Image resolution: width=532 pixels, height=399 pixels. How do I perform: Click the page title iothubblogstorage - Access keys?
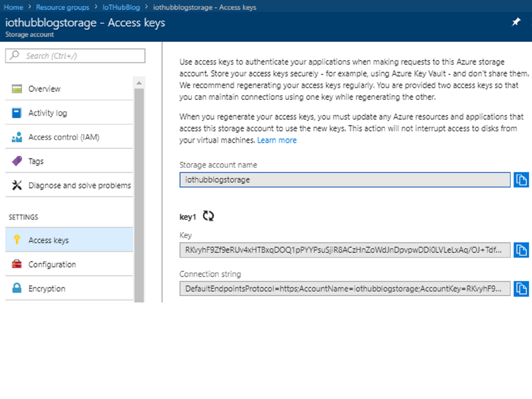point(85,23)
